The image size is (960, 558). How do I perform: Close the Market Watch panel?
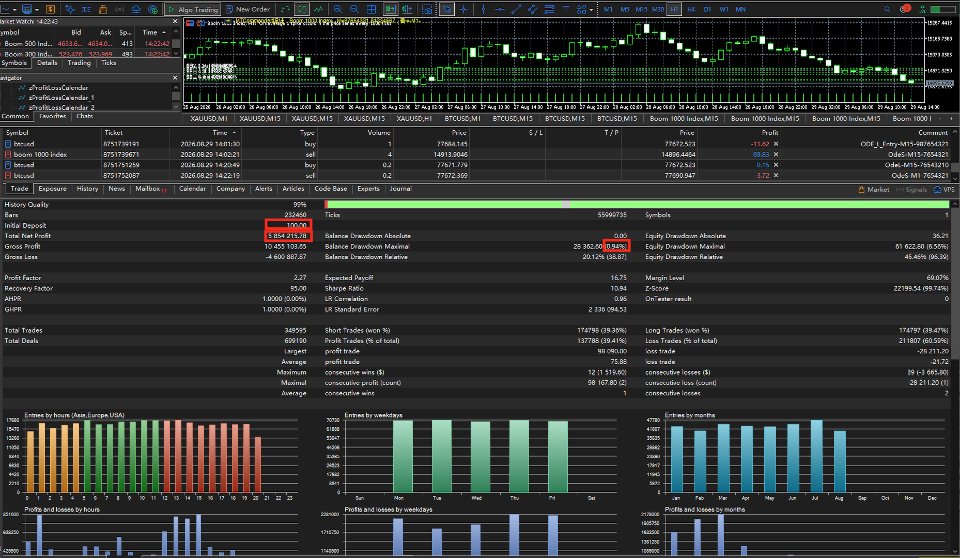tap(175, 21)
